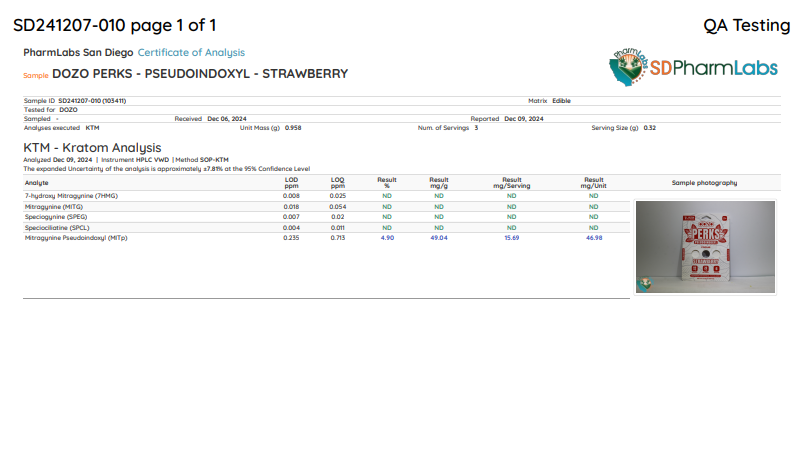Select the title 'SD241207-010 page 1 of 1'

click(114, 25)
